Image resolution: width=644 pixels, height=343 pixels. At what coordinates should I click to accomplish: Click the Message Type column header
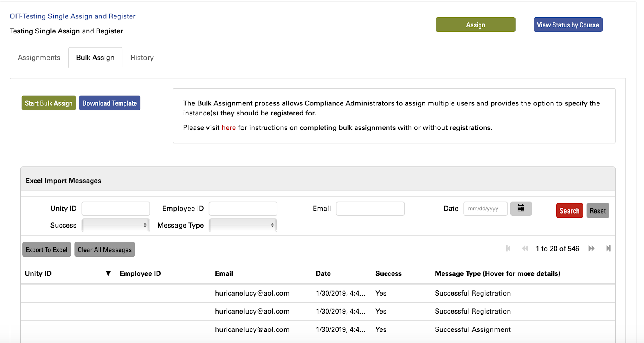[497, 273]
